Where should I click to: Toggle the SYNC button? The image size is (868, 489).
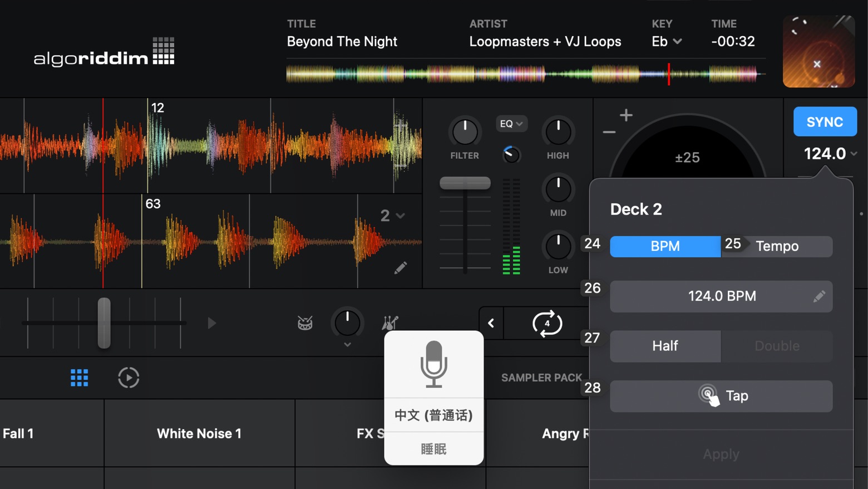coord(825,121)
